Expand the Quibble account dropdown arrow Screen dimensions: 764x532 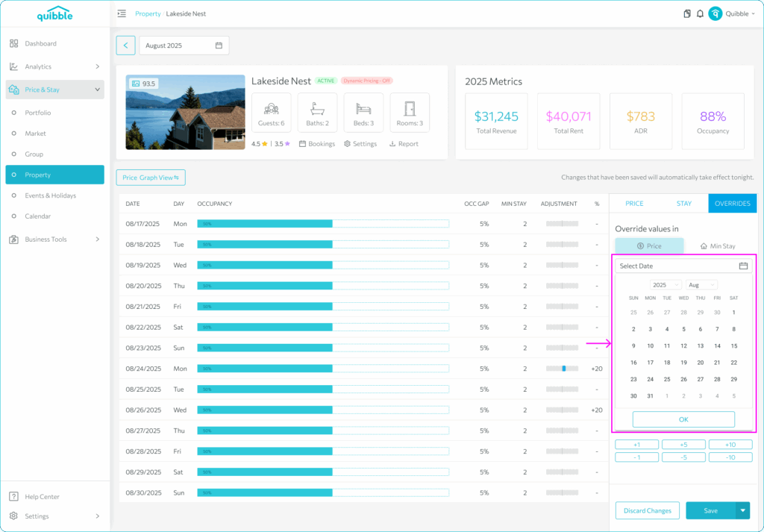754,13
